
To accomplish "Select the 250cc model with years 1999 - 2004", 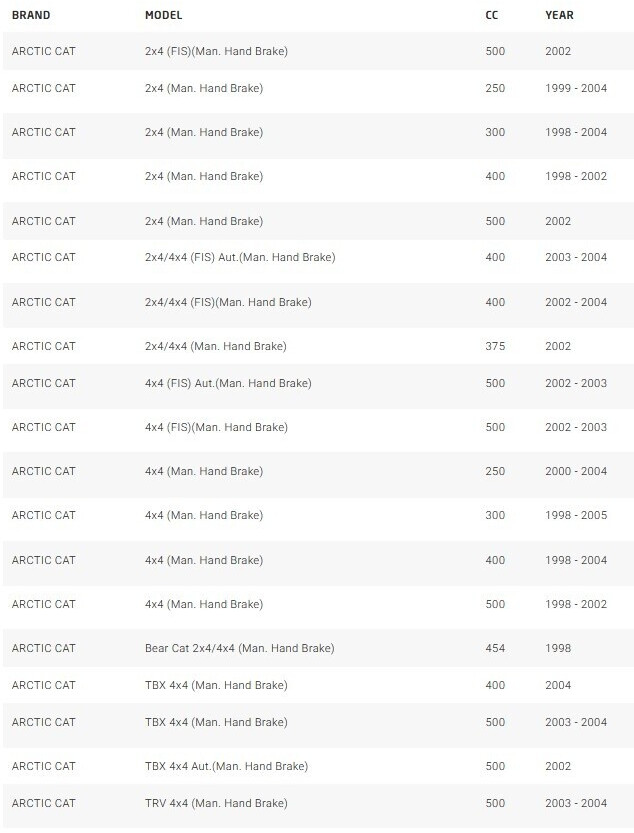I will pos(318,88).
